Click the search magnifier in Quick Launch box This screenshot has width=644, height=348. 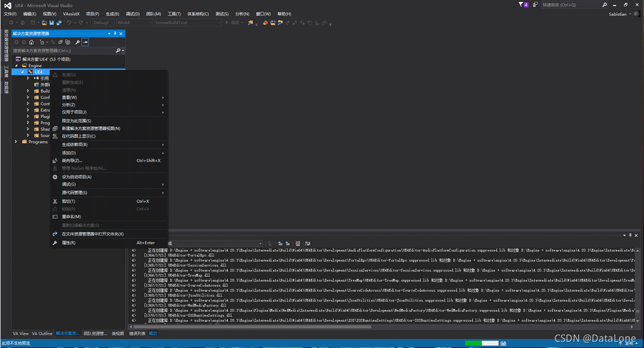coord(605,5)
